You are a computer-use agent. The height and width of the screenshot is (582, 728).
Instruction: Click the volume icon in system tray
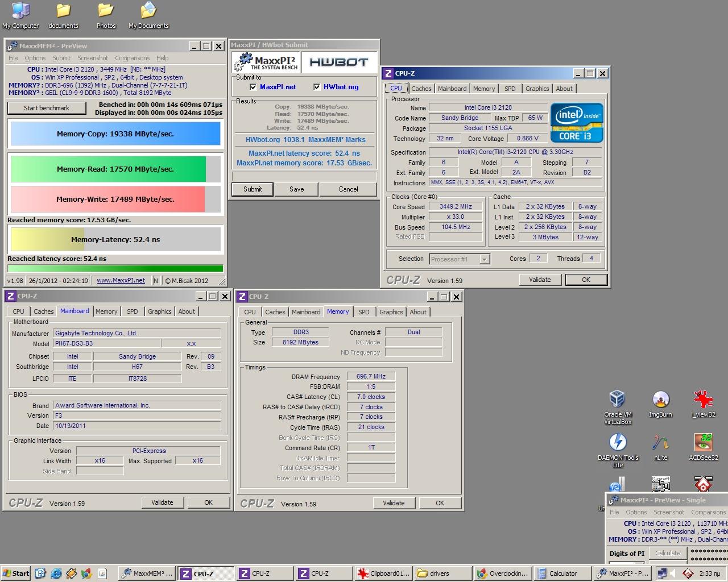point(673,573)
